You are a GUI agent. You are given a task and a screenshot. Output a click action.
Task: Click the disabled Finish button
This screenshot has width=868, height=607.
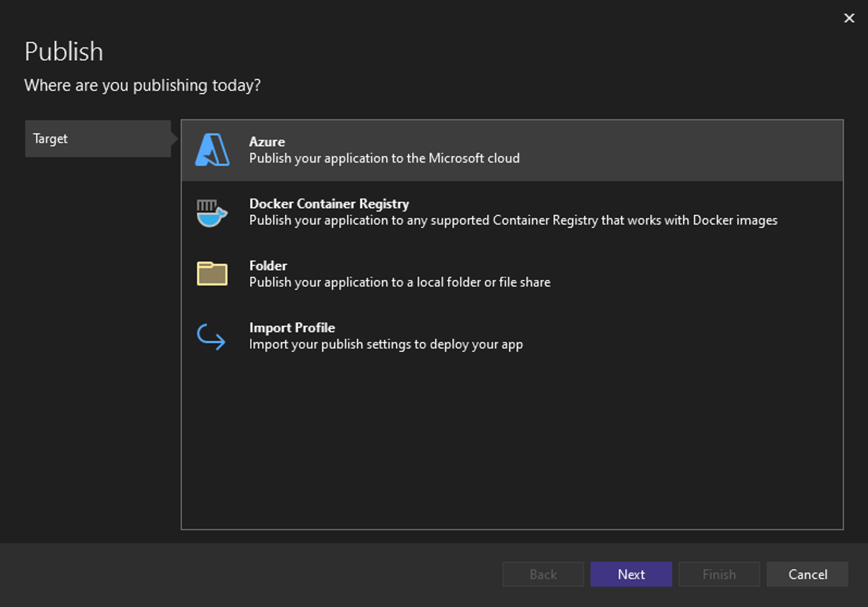coord(719,575)
